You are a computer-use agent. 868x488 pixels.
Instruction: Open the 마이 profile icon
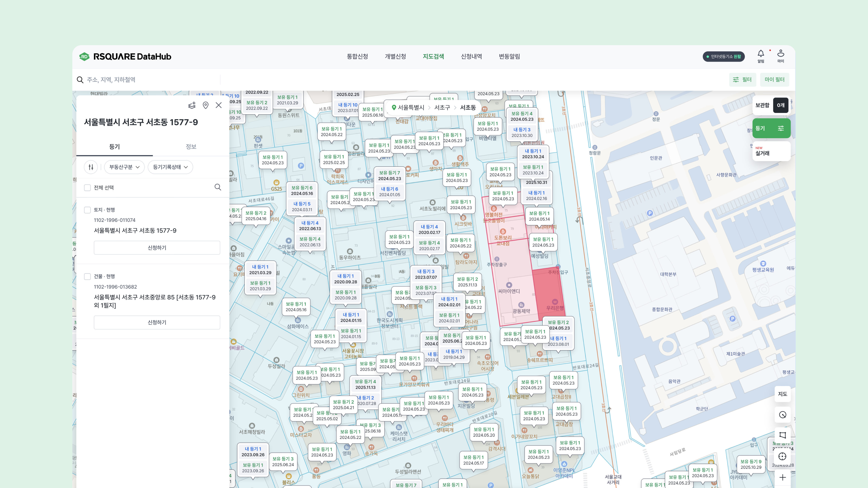[780, 54]
